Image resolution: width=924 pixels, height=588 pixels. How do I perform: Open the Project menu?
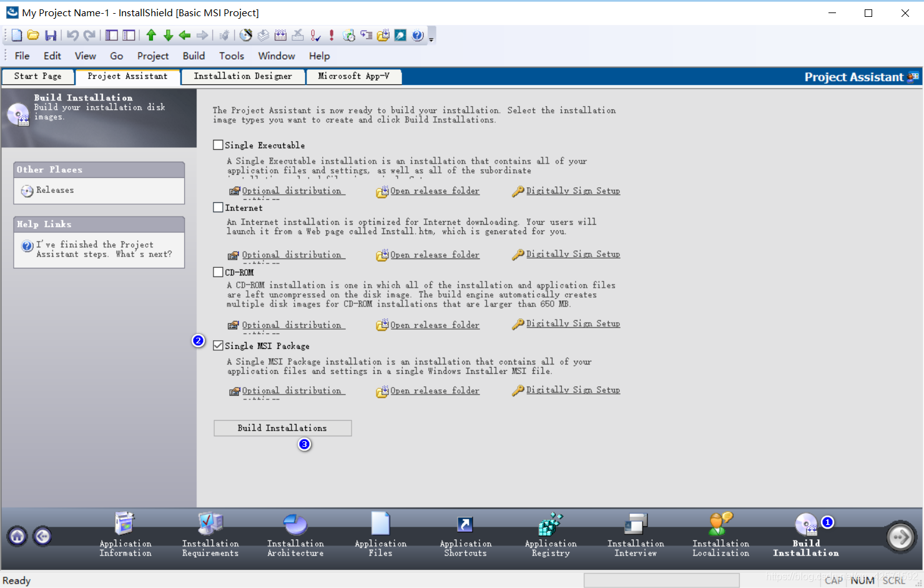click(153, 56)
